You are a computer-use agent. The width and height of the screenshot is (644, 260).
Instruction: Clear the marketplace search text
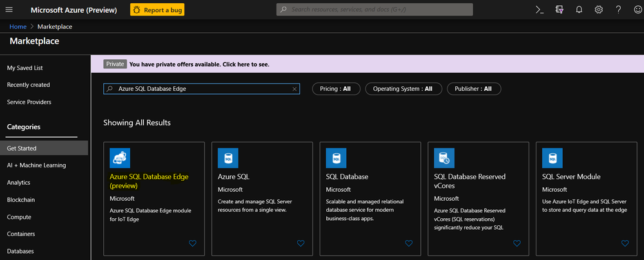(295, 89)
